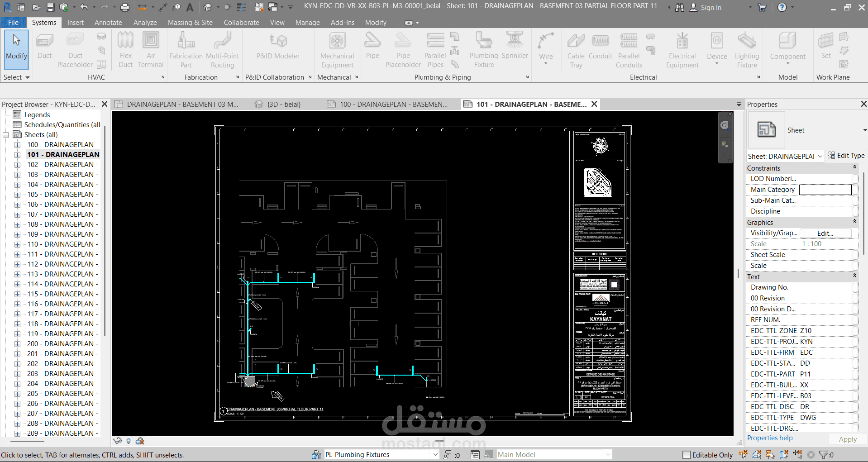Select the Air Terminal tool
The height and width of the screenshot is (462, 868).
151,50
